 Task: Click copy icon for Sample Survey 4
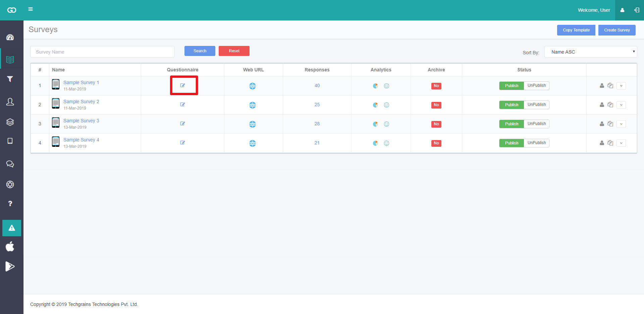click(610, 143)
